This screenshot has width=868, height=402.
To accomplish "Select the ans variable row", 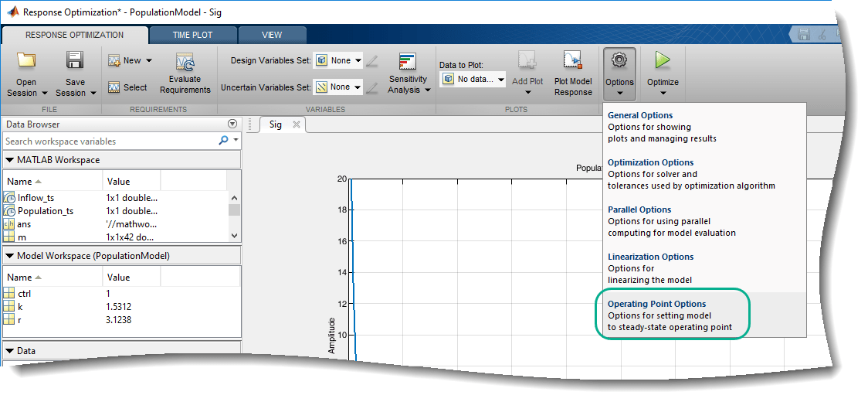I will coord(115,224).
